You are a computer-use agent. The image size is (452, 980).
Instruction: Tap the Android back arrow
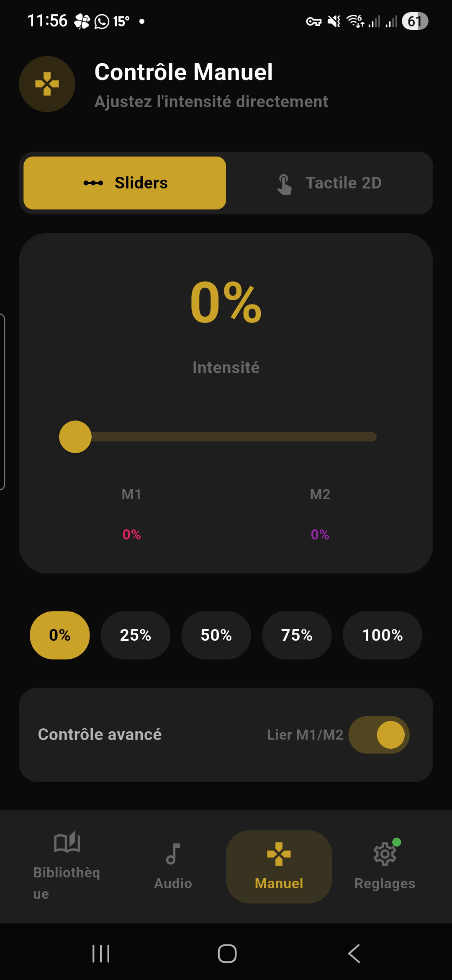pyautogui.click(x=354, y=954)
